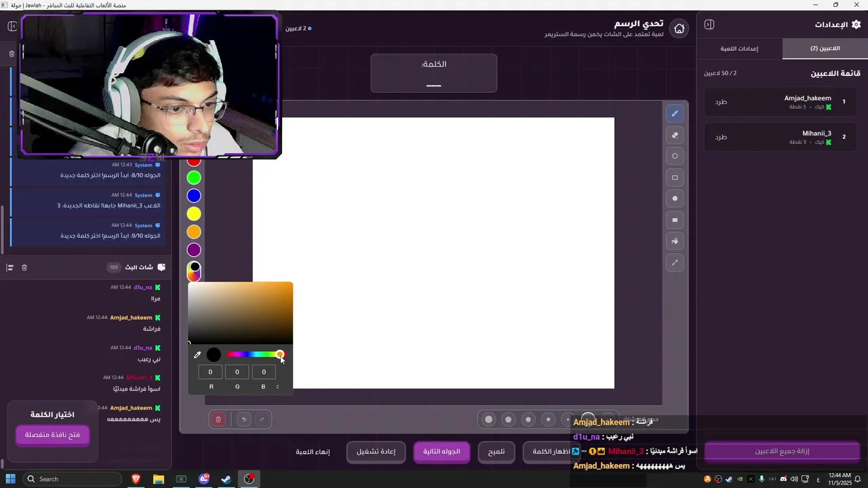Pick the largest brush size dot
868x488 pixels.
[x=488, y=420]
